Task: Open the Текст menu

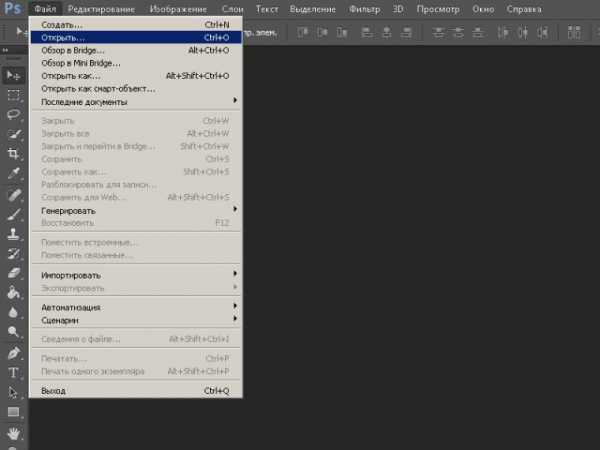Action: pyautogui.click(x=267, y=9)
